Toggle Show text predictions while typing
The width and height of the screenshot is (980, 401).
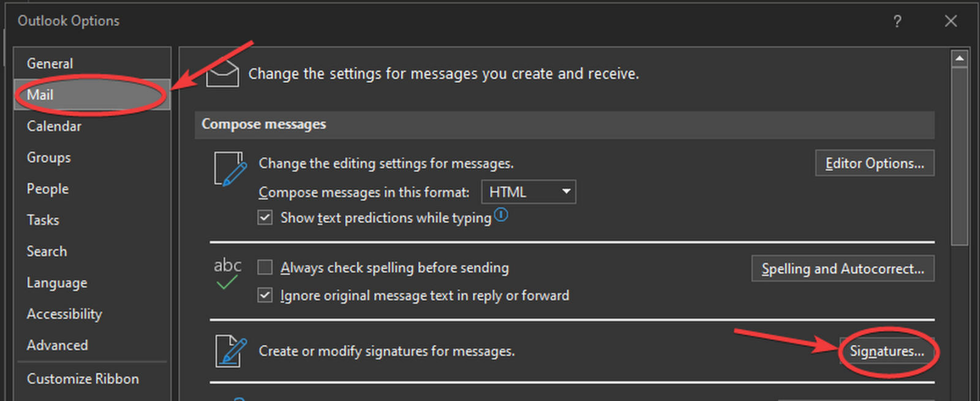(265, 218)
